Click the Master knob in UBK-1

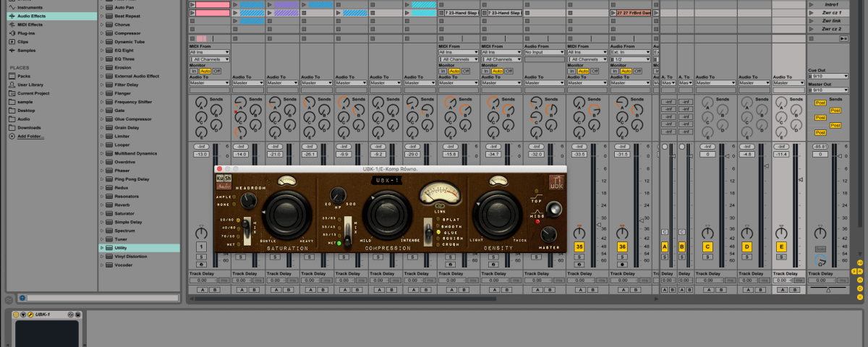[x=548, y=234]
